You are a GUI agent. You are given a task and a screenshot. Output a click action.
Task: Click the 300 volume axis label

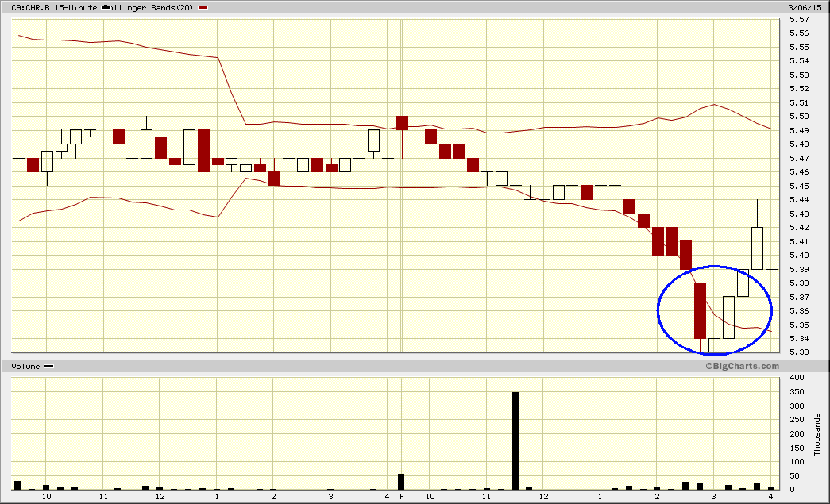(x=797, y=406)
